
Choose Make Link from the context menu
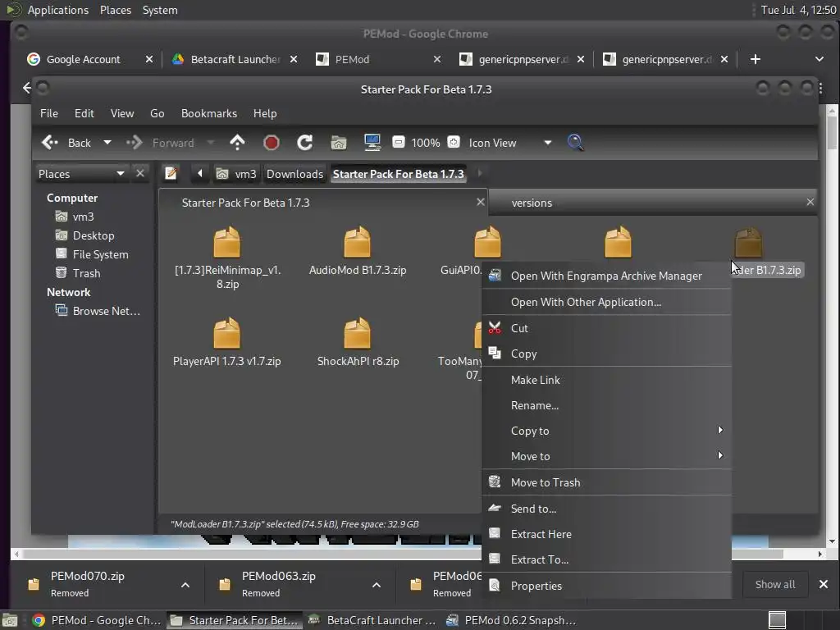point(607,380)
